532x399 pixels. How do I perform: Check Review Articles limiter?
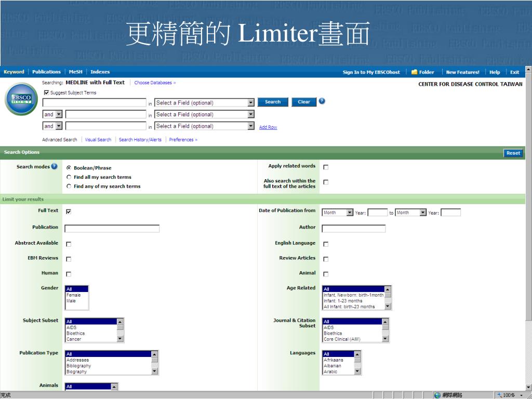pos(326,259)
